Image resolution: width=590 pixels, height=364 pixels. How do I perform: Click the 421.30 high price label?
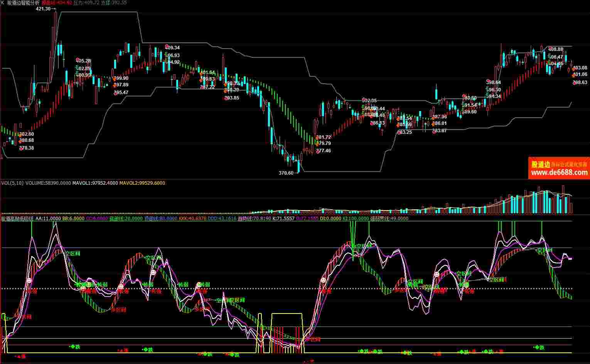tap(43, 9)
